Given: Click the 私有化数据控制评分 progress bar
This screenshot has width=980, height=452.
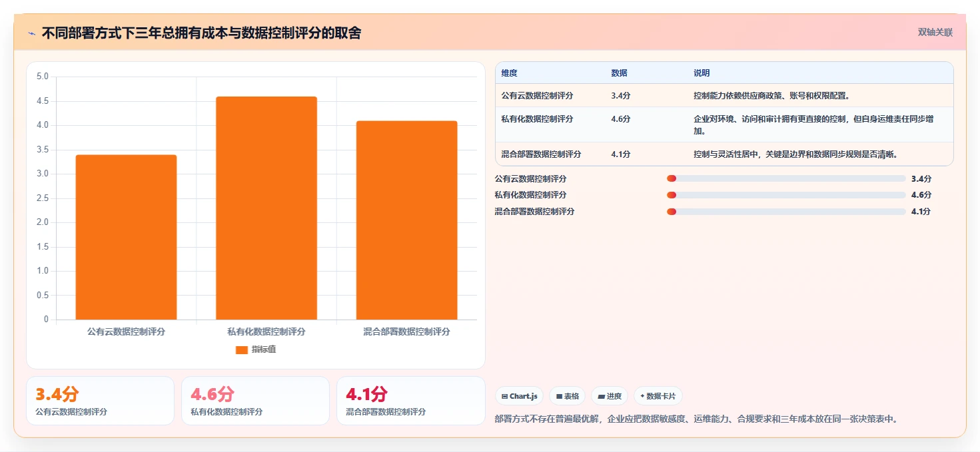Looking at the screenshot, I should coord(786,194).
